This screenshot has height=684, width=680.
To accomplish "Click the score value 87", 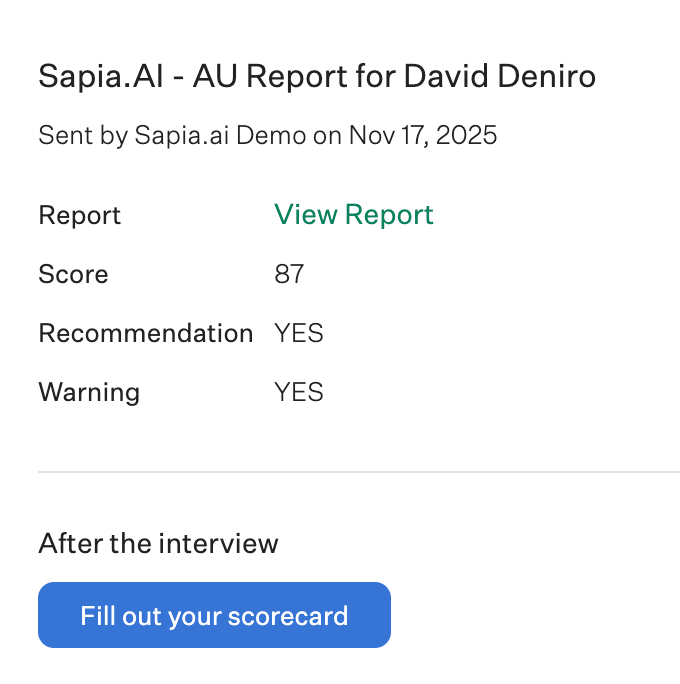I will coord(289,274).
